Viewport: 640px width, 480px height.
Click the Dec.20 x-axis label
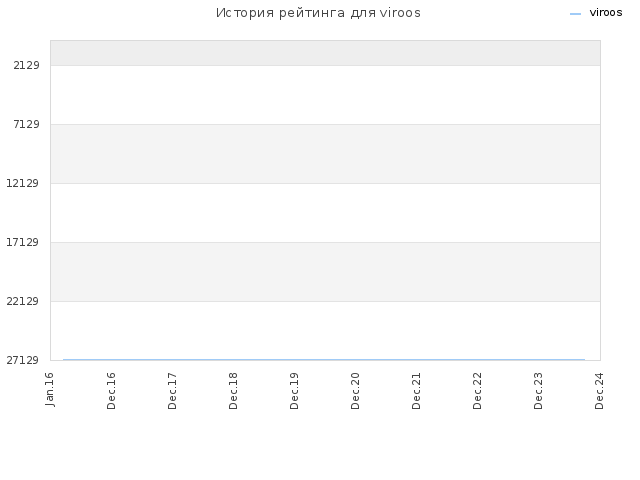pos(355,391)
